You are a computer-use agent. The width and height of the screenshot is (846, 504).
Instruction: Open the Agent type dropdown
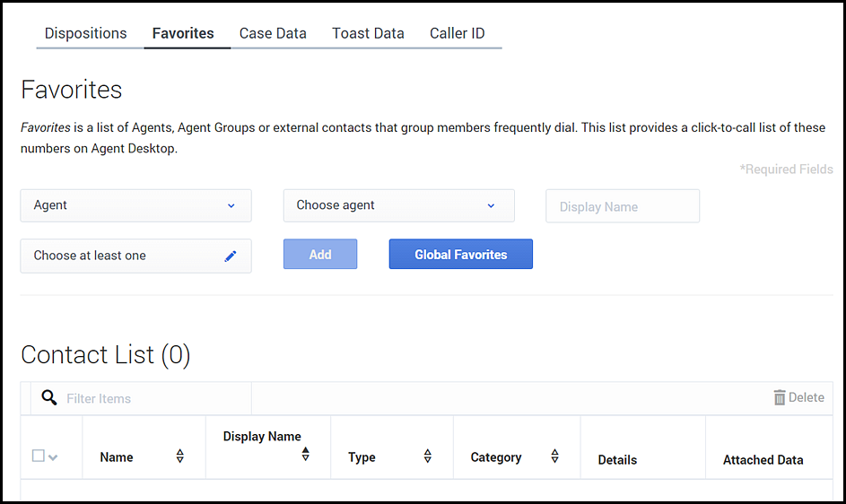135,205
